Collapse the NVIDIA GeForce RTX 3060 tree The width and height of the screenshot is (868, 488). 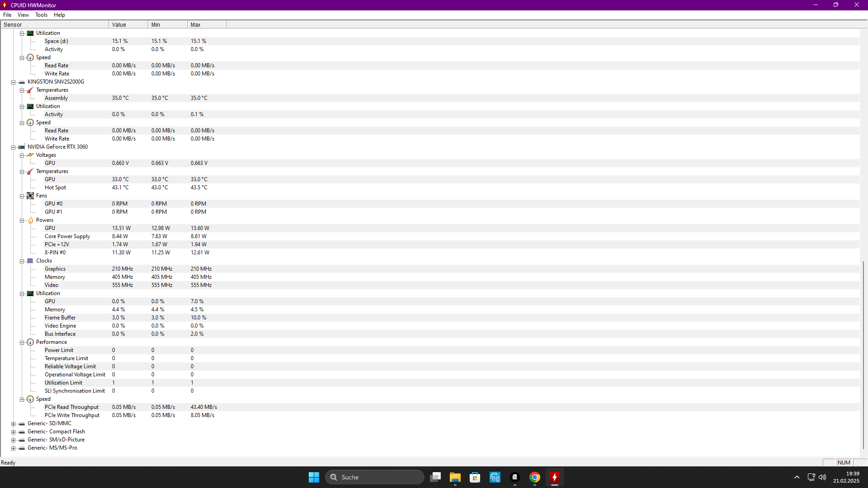(14, 147)
